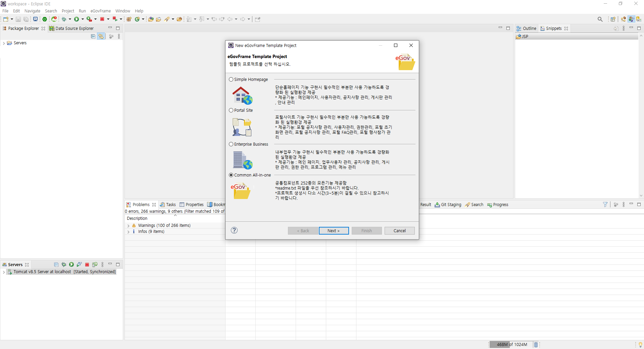Click the tip of the day lightbulb

coord(640,345)
